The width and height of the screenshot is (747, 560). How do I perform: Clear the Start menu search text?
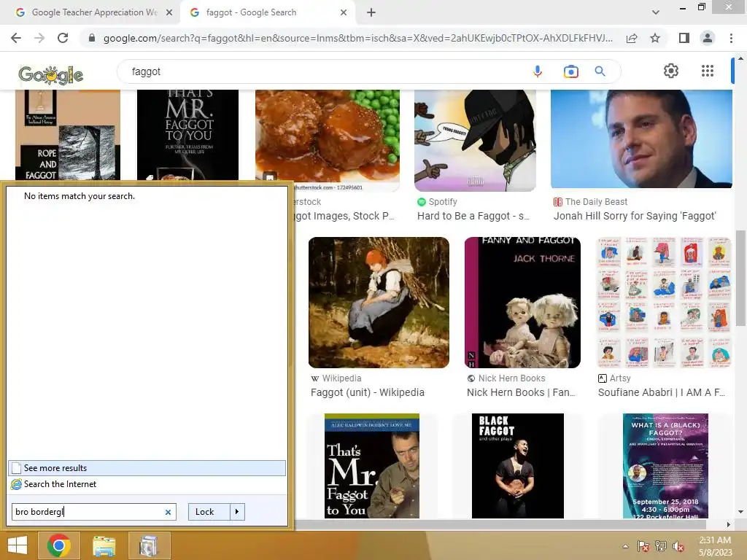(168, 513)
